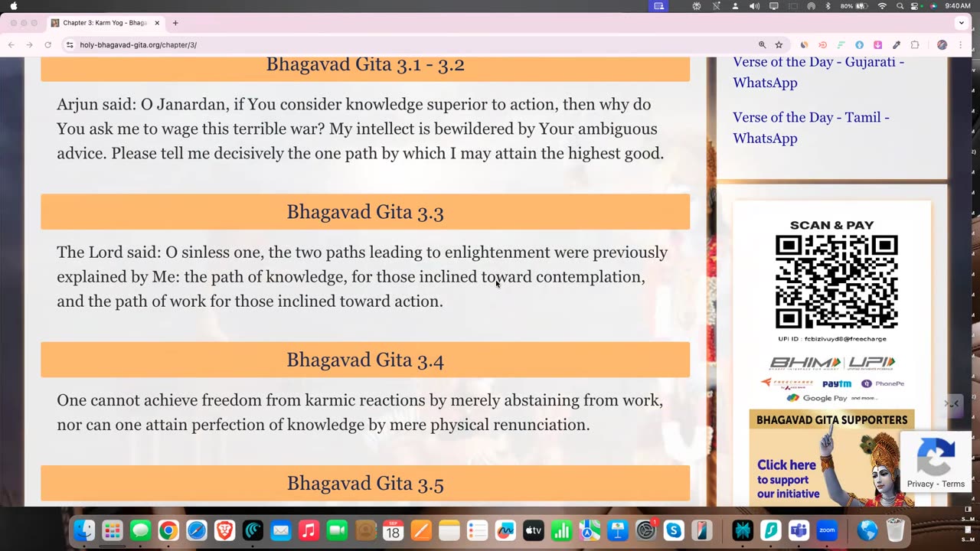Open Chrome three-dot menu
Image resolution: width=980 pixels, height=551 pixels.
tap(960, 45)
